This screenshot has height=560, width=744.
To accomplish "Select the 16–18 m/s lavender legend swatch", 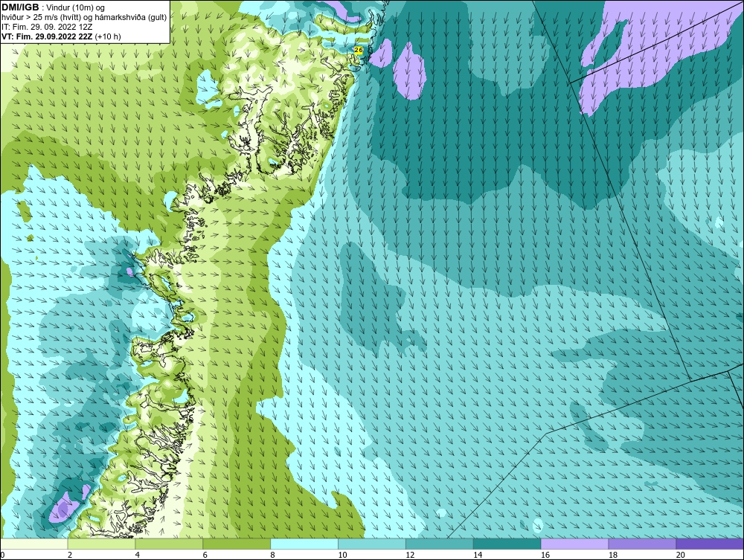I will point(574,544).
